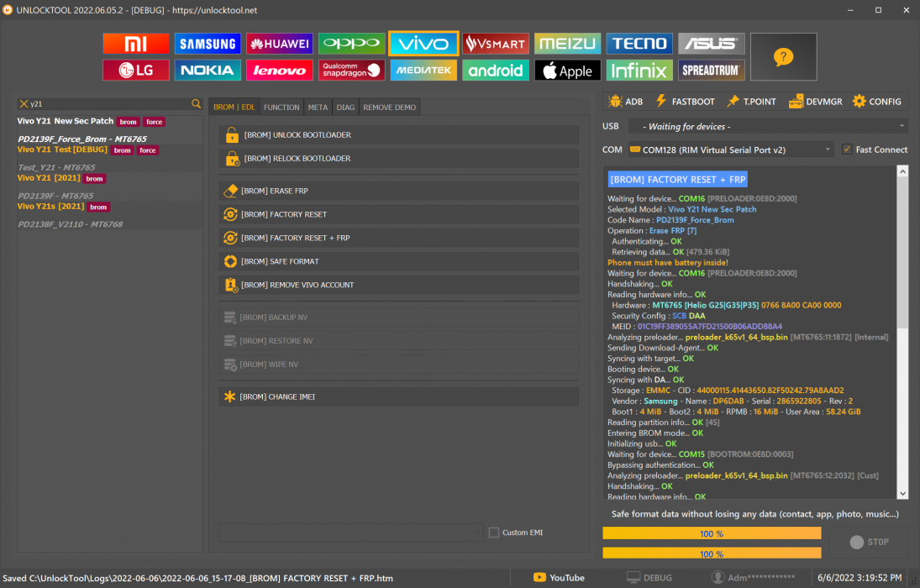Select the Samsung brand icon
The image size is (920, 588).
click(x=208, y=44)
